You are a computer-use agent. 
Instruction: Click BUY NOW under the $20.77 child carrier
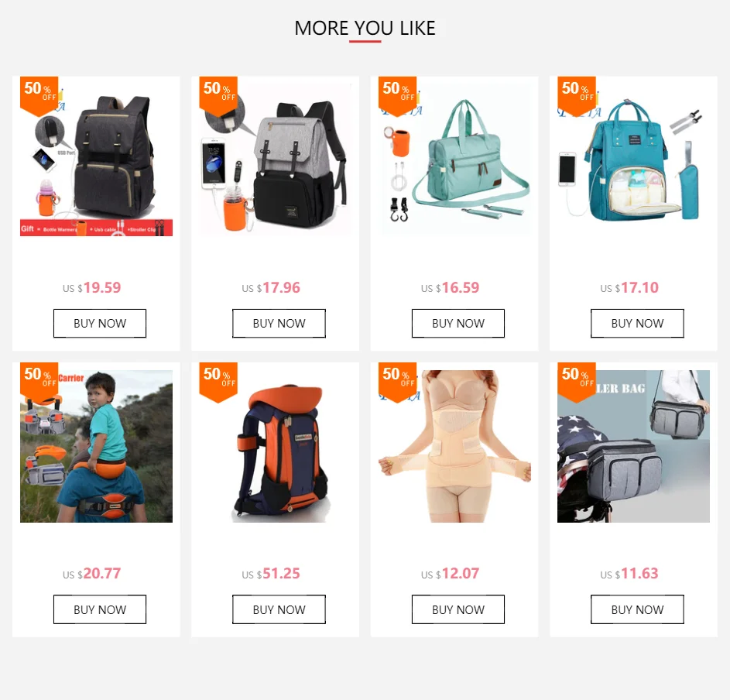[x=100, y=609]
